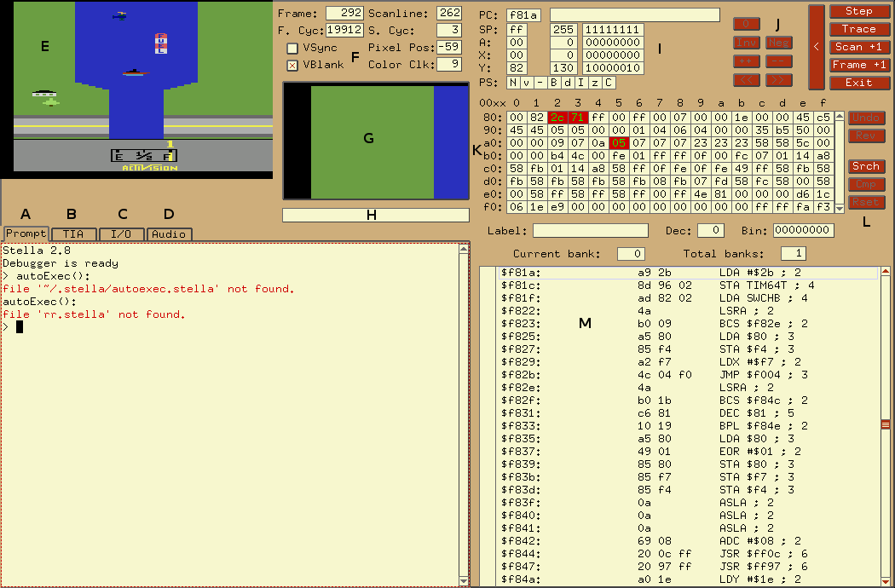Show the Audio tab

point(169,233)
